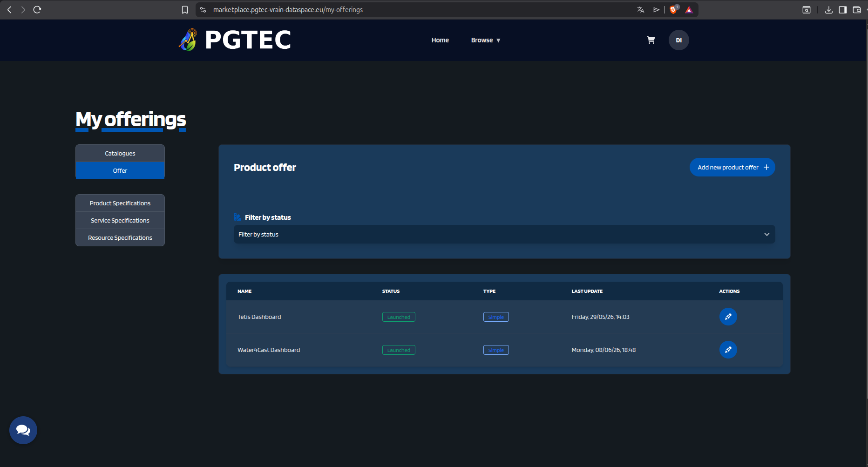Click Simple type badge for Water4Cast Dashboard
868x467 pixels.
[x=496, y=350]
